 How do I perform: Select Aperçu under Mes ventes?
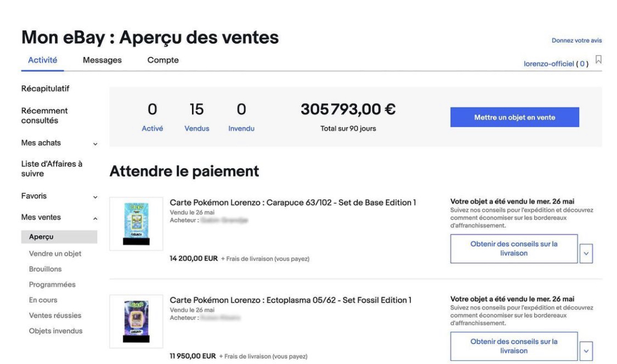click(59, 237)
